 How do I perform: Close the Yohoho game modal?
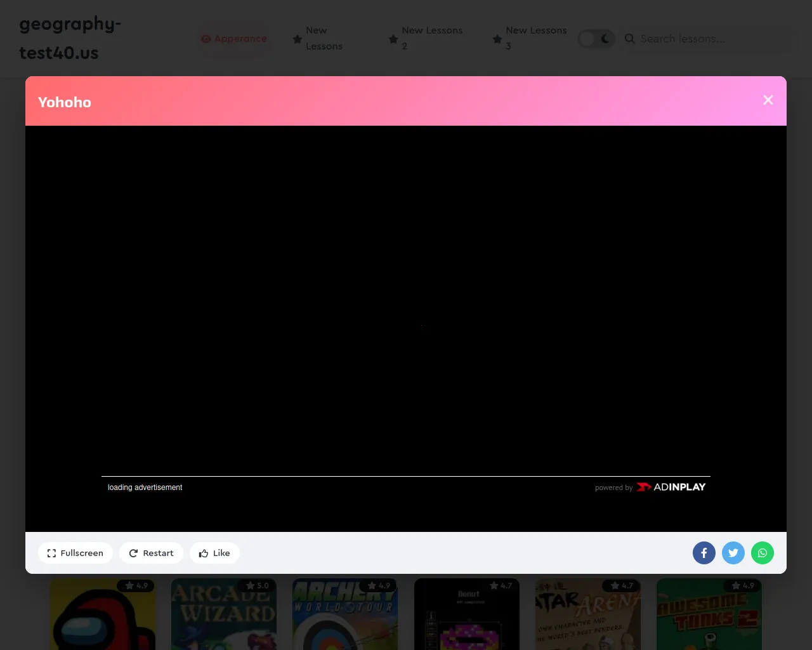point(768,100)
